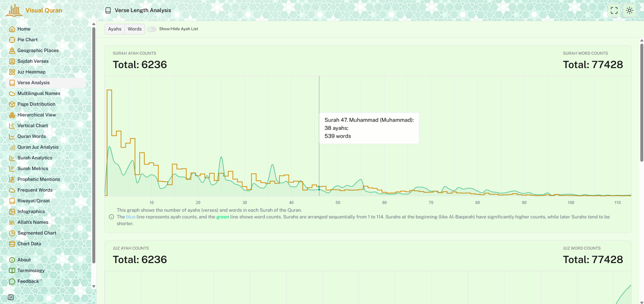The image size is (644, 304).
Task: Toggle light/dark theme sun icon
Action: (629, 10)
